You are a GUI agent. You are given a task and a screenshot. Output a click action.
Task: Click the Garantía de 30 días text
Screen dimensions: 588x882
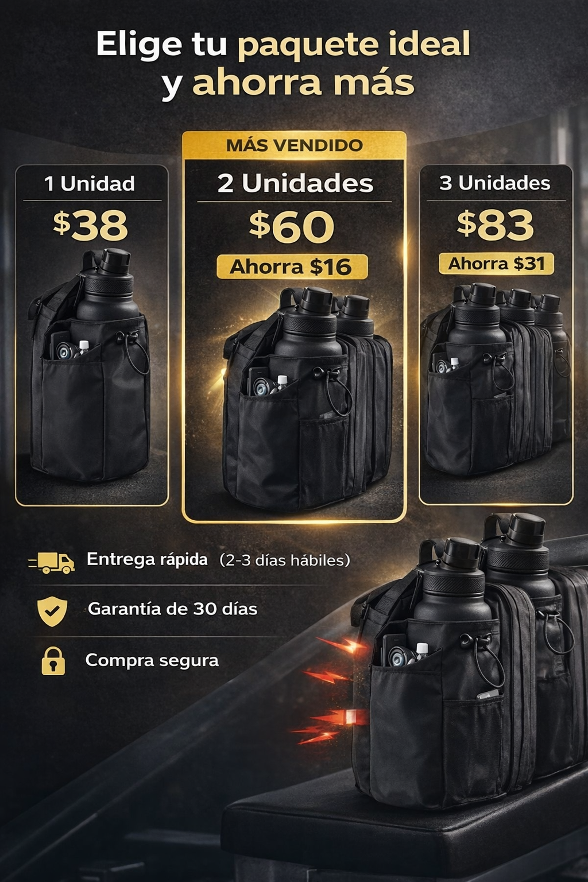click(172, 609)
